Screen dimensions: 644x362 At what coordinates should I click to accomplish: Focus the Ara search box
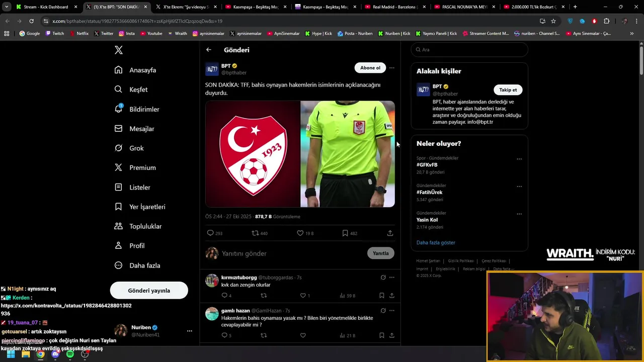pos(469,50)
